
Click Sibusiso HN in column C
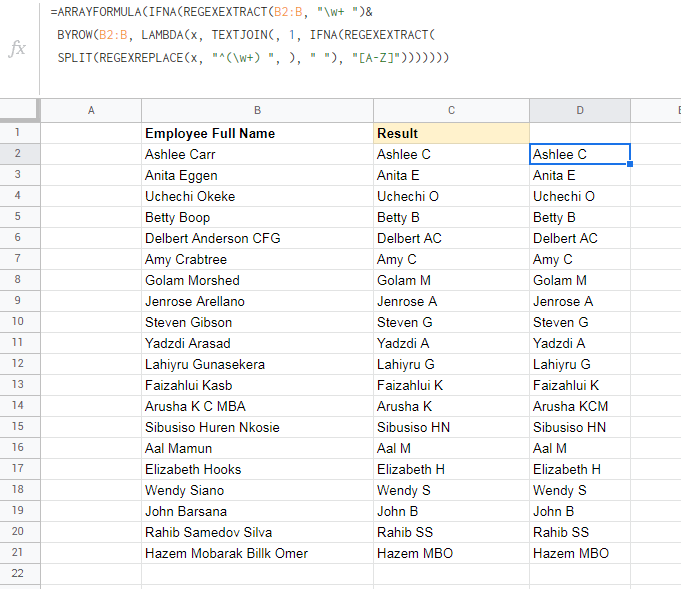coord(452,427)
